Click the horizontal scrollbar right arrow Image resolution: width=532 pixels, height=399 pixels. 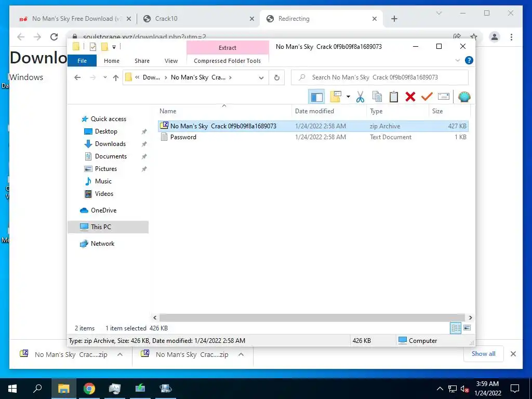click(x=470, y=317)
